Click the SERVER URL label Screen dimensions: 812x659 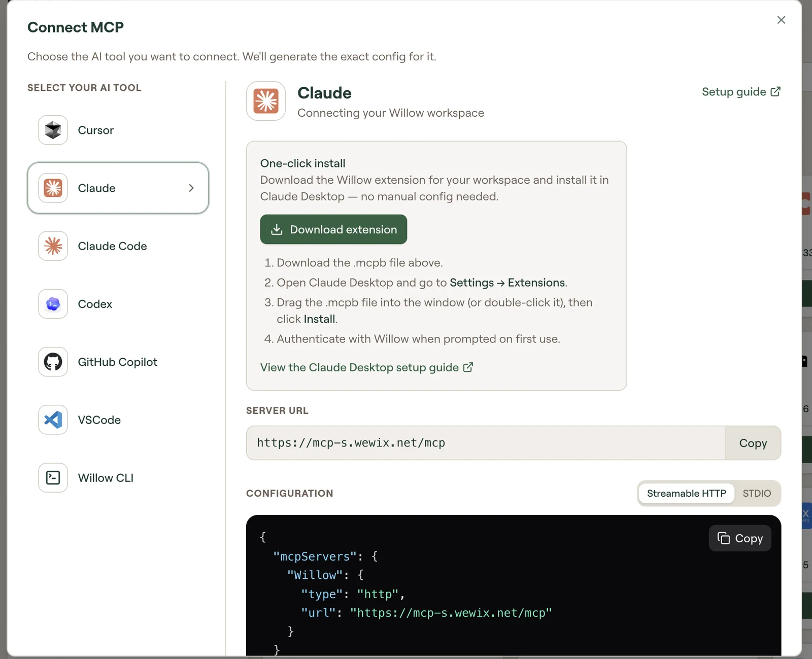(277, 410)
